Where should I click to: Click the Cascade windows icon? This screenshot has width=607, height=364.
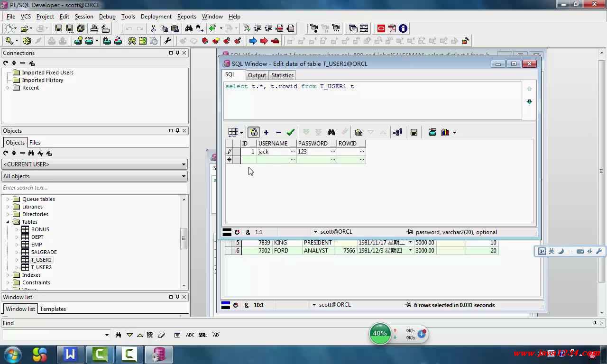click(x=353, y=28)
